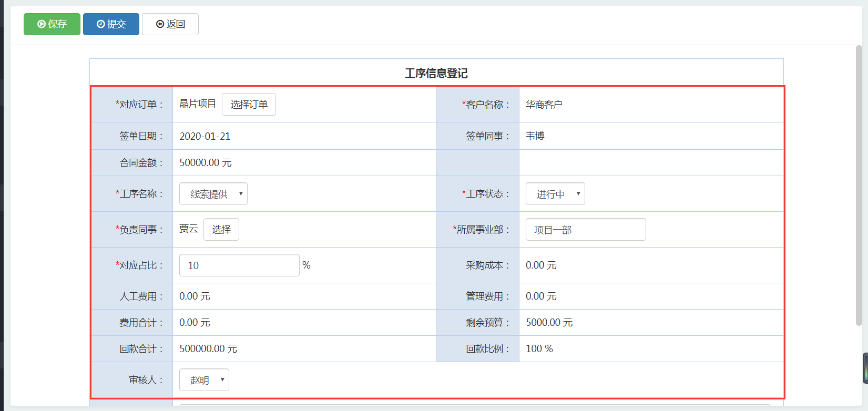Open the 工序状态 dropdown showing 进行中
This screenshot has height=411, width=868.
point(555,194)
